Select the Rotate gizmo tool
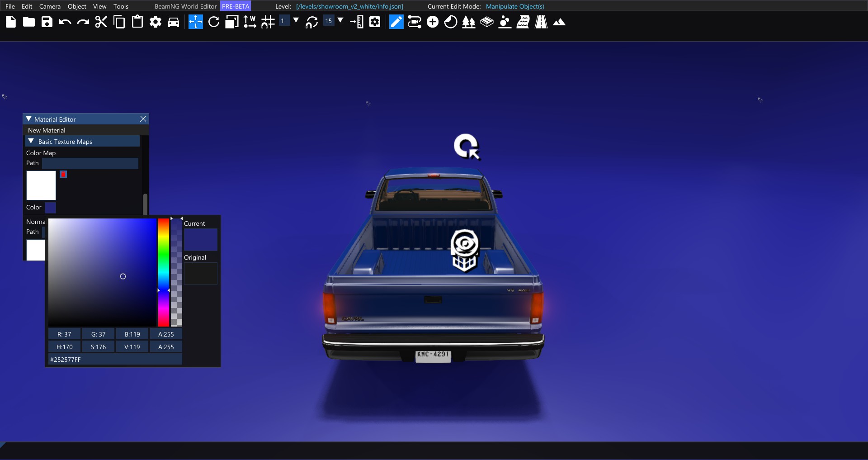The image size is (868, 460). (214, 22)
